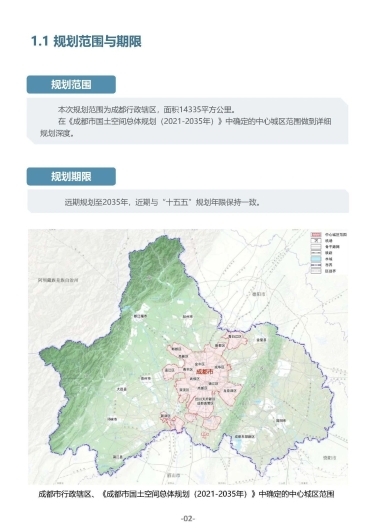Click the red airport marker south of the central city

point(204,435)
